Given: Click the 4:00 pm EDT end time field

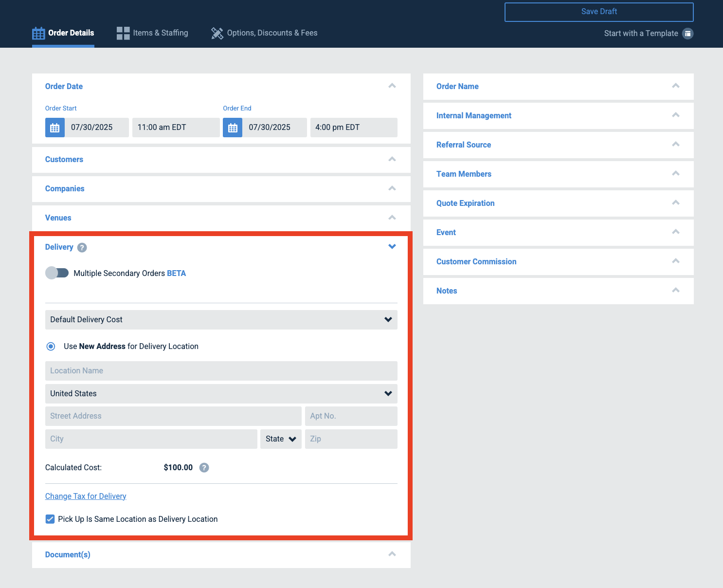Looking at the screenshot, I should [x=354, y=128].
